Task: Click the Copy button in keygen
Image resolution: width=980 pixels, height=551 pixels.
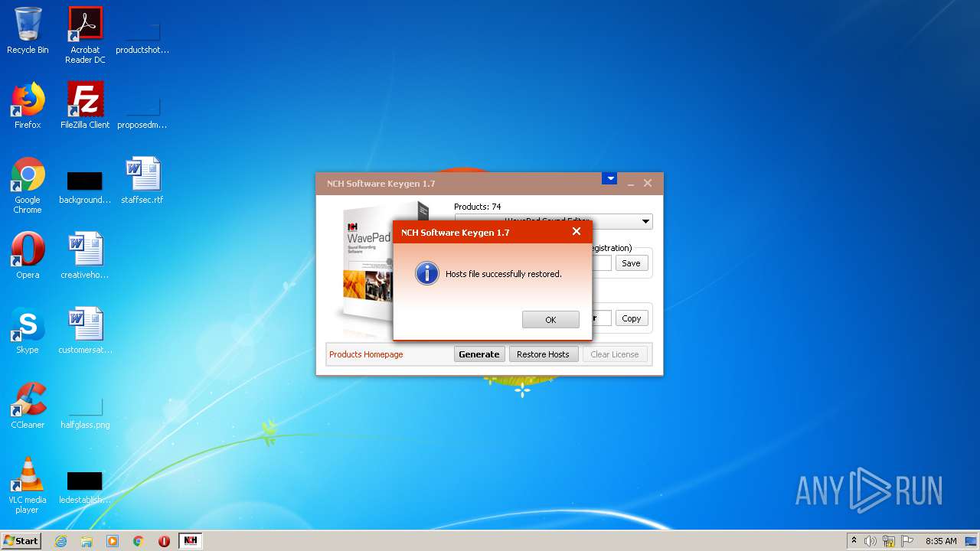Action: (x=632, y=318)
